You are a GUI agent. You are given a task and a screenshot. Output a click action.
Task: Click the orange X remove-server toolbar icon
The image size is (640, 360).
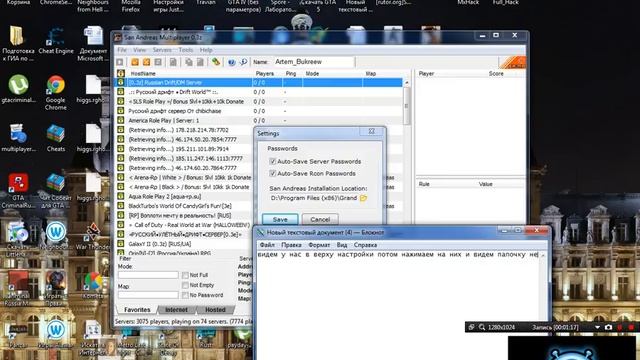(146, 62)
